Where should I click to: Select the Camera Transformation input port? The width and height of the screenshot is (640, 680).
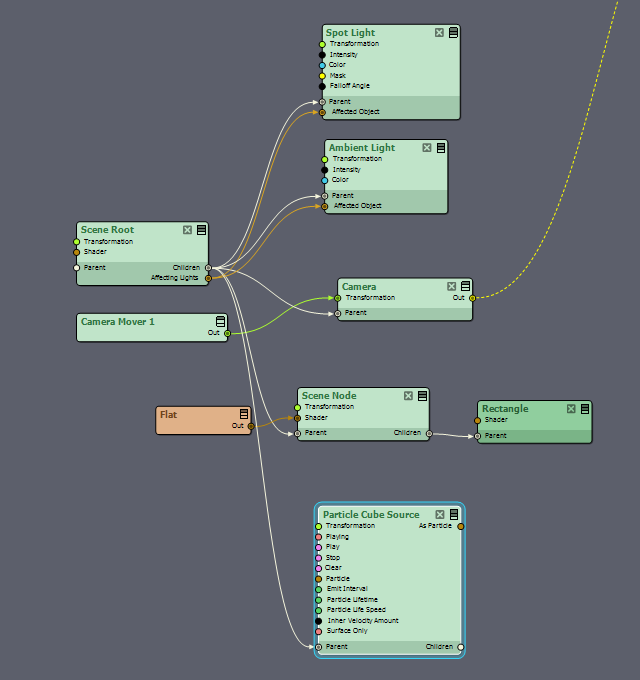338,298
